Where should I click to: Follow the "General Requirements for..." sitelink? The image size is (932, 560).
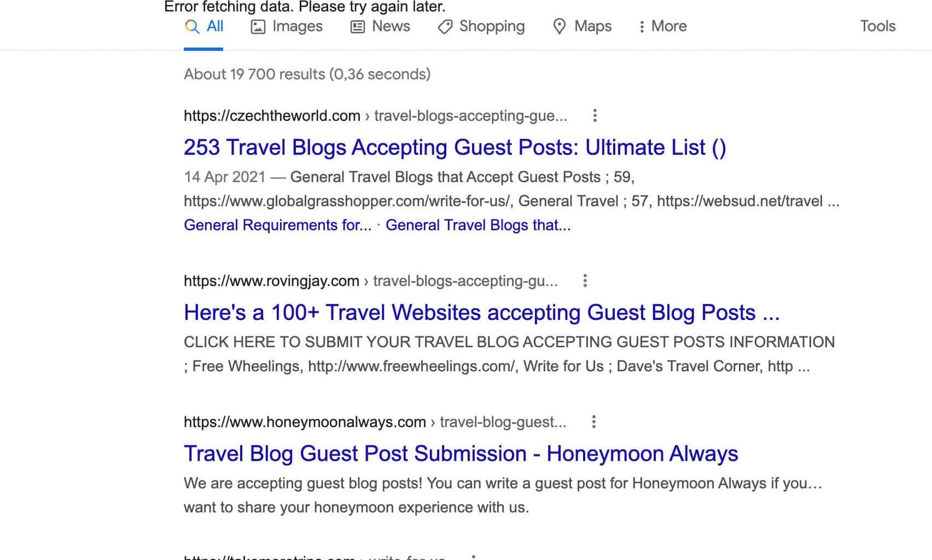(x=277, y=225)
